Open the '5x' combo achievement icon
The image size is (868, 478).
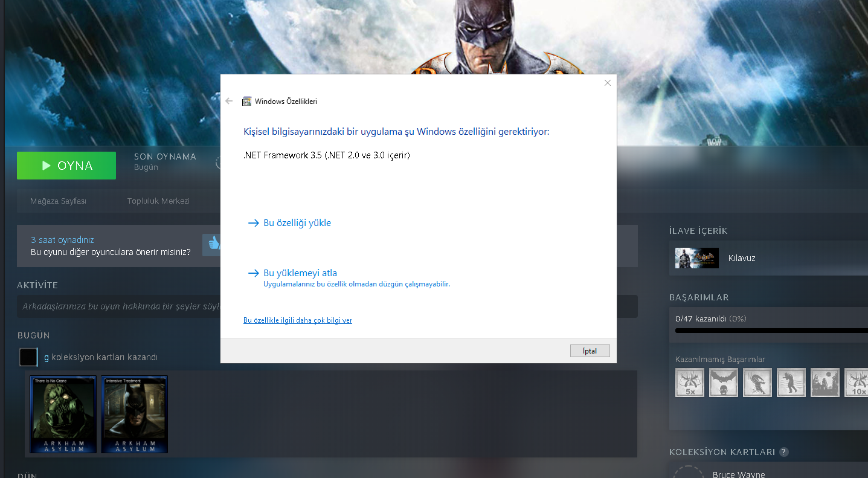690,383
